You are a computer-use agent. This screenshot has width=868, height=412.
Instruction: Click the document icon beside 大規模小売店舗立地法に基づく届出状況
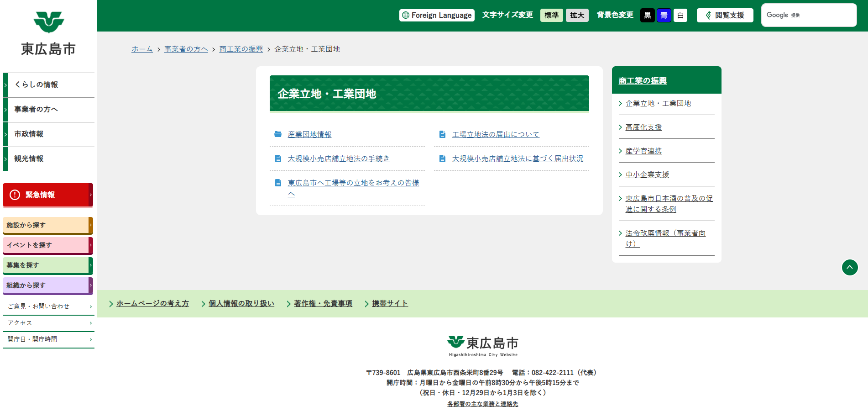(x=442, y=158)
